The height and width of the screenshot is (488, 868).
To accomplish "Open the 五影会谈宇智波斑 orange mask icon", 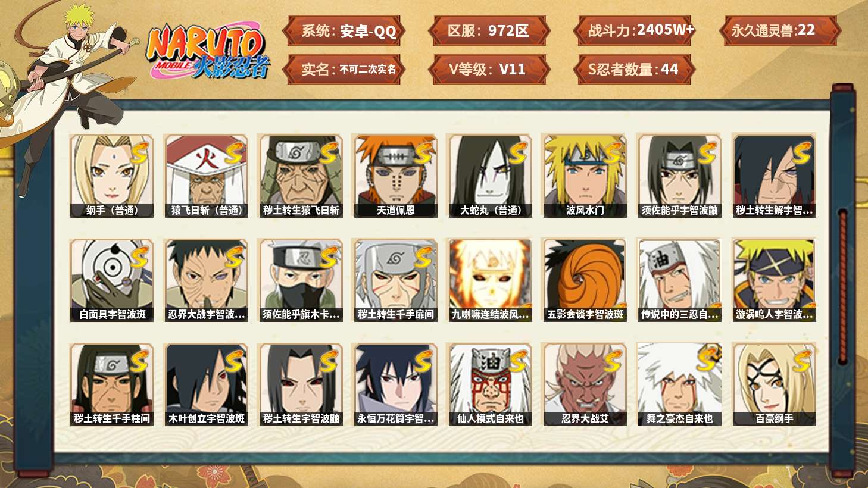I will pyautogui.click(x=585, y=280).
